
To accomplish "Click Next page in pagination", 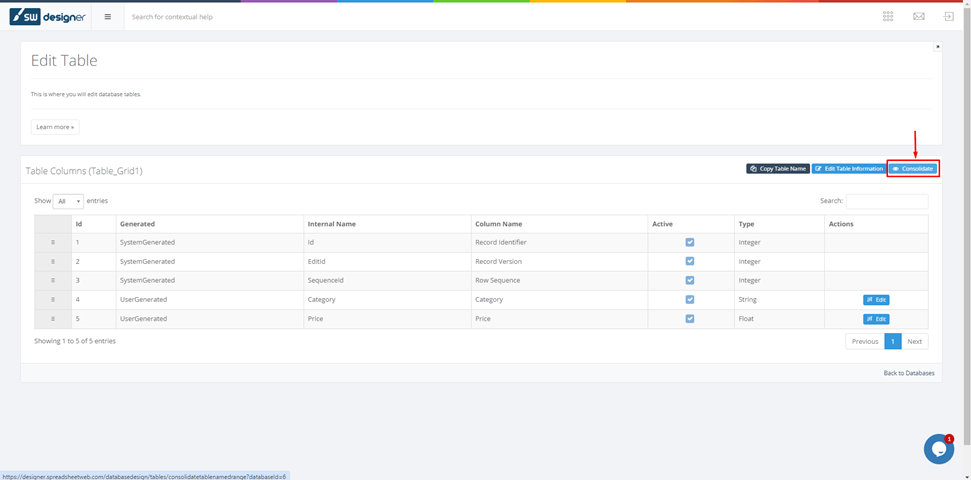I will pyautogui.click(x=914, y=341).
